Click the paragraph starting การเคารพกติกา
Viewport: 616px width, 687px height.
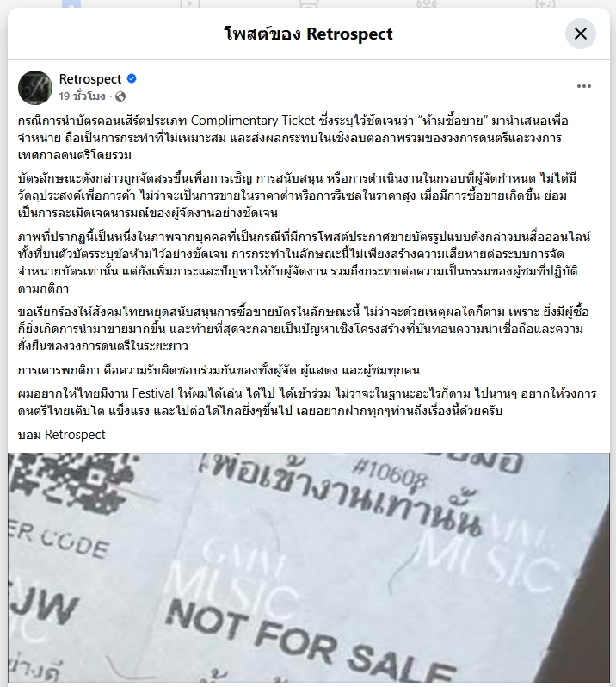219,370
